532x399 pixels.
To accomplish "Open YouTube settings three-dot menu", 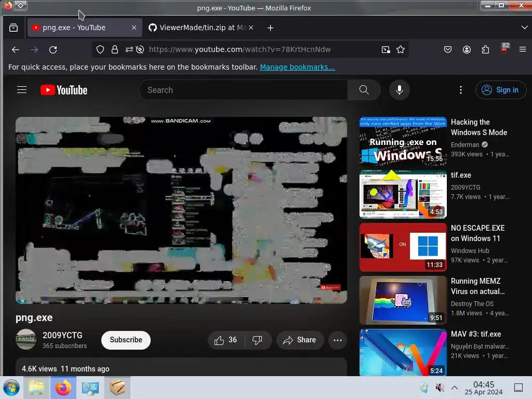I will pos(460,90).
